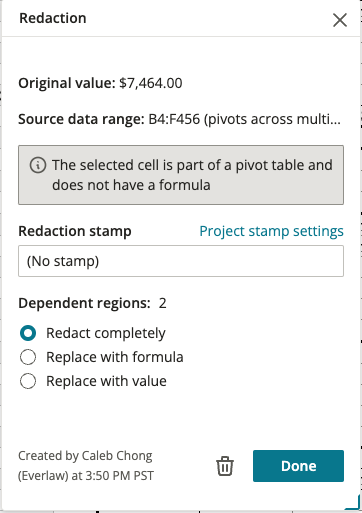Delete the redaction using trash icon
362x513 pixels.
(x=225, y=466)
